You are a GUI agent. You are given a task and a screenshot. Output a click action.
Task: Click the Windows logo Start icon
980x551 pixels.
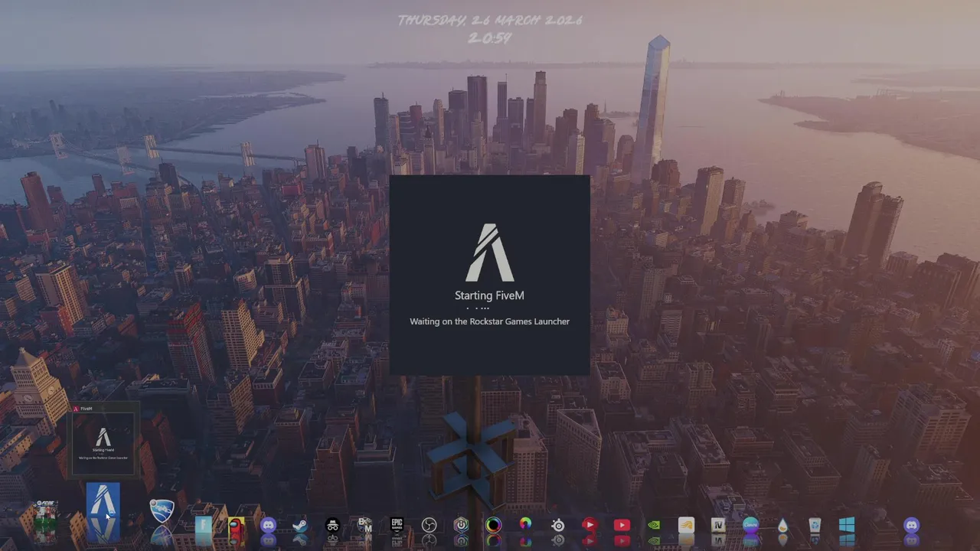tap(847, 525)
